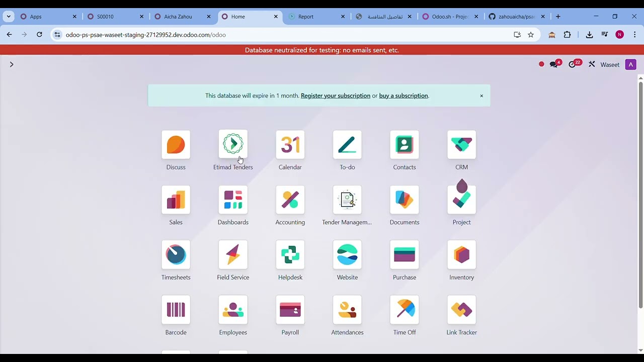This screenshot has height=362, width=644.
Task: Open the tab search dropdown arrow
Action: tap(9, 17)
